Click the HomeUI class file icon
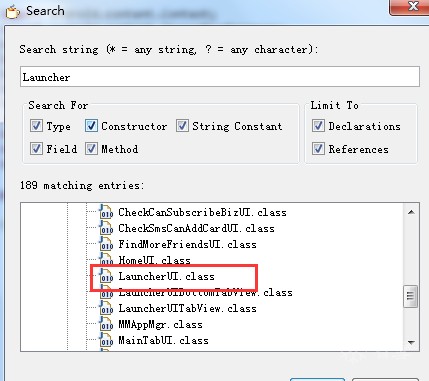429x381 pixels. 106,259
